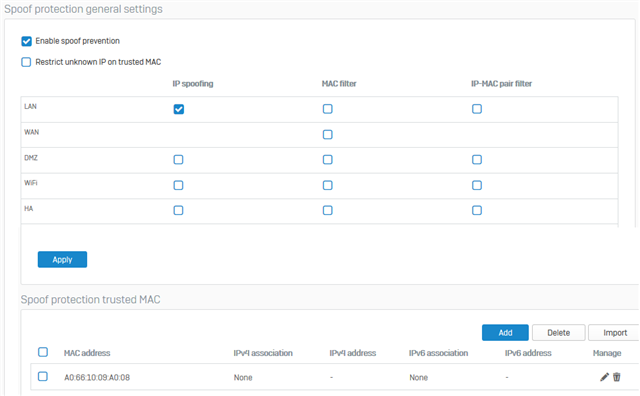
Task: Enable Restrict unknown IP on trusted MAC
Action: point(26,62)
